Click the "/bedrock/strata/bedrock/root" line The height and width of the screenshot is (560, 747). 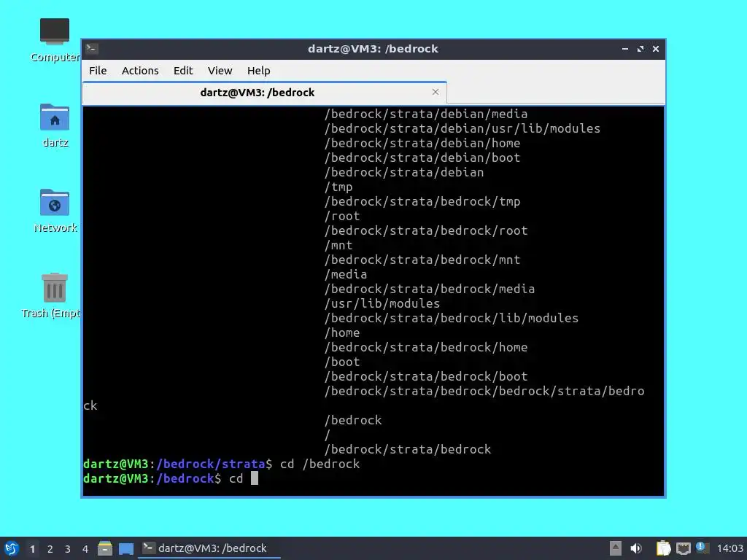tap(426, 230)
